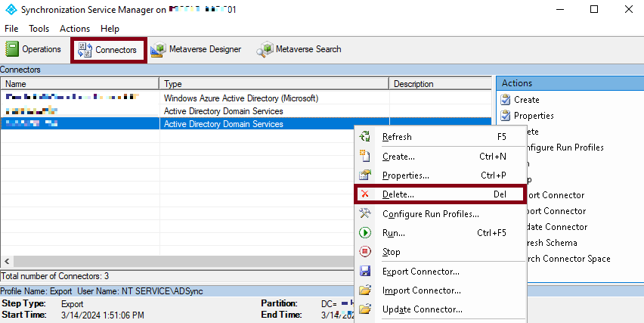Open the Operations toolbar view
This screenshot has height=323, width=644.
[x=33, y=49]
